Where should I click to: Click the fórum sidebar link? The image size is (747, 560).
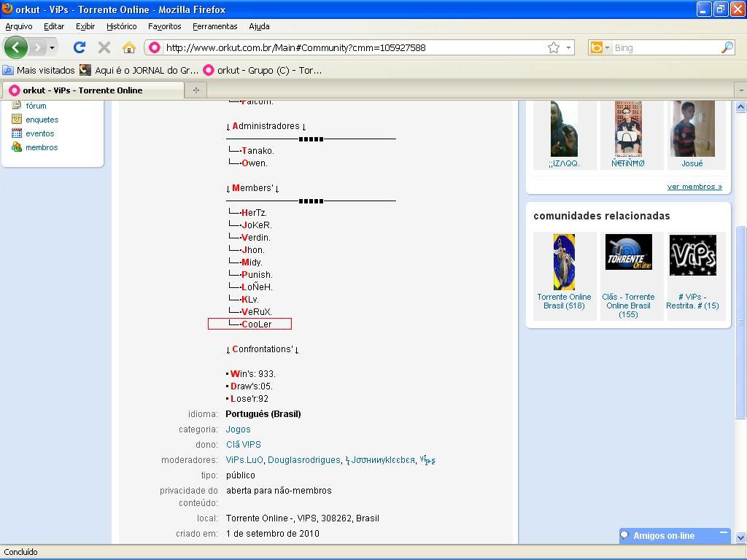coord(36,106)
